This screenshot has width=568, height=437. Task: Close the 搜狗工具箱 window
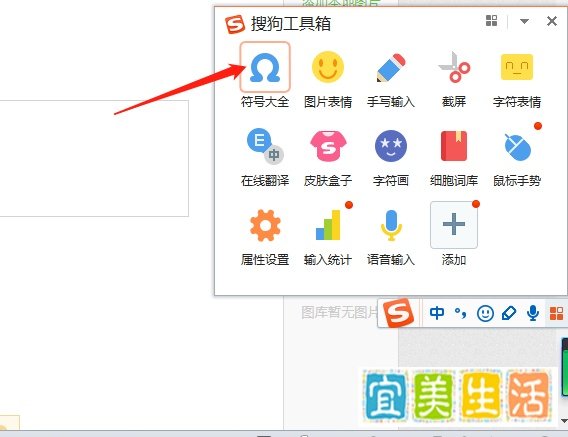click(x=552, y=21)
